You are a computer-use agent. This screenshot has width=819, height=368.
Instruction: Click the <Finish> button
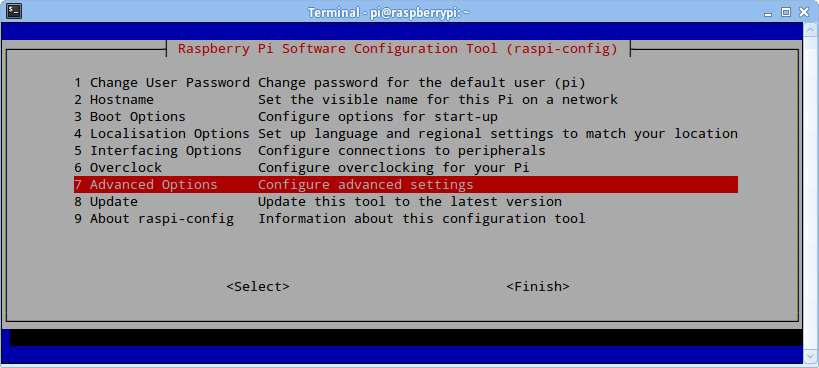point(538,287)
